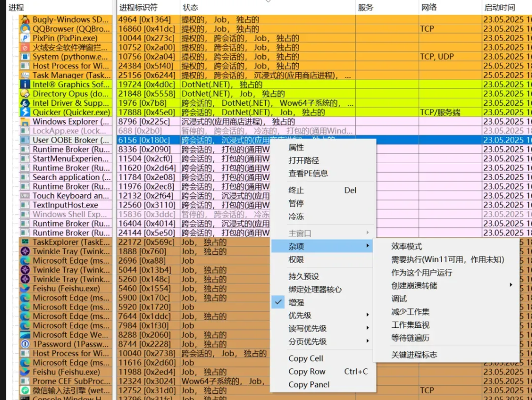The height and width of the screenshot is (400, 532).
Task: Click the Windows Explorer folder icon
Action: [x=25, y=122]
